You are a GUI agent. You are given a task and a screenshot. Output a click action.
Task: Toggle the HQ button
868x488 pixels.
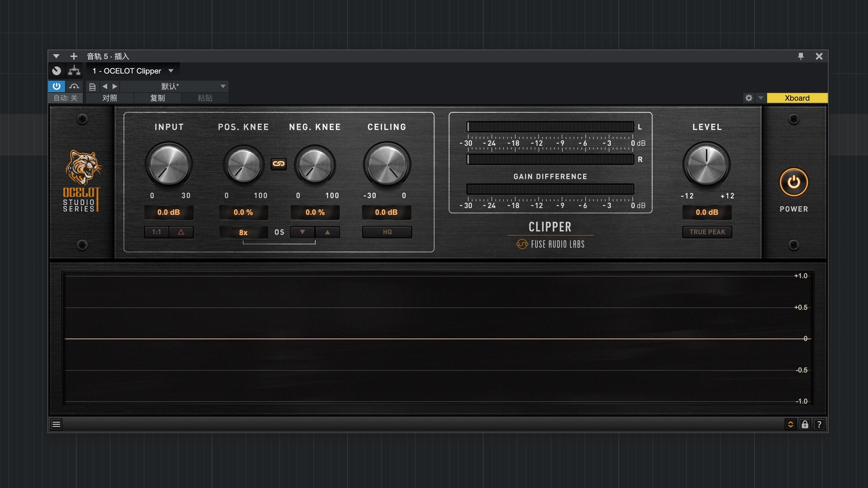[387, 232]
